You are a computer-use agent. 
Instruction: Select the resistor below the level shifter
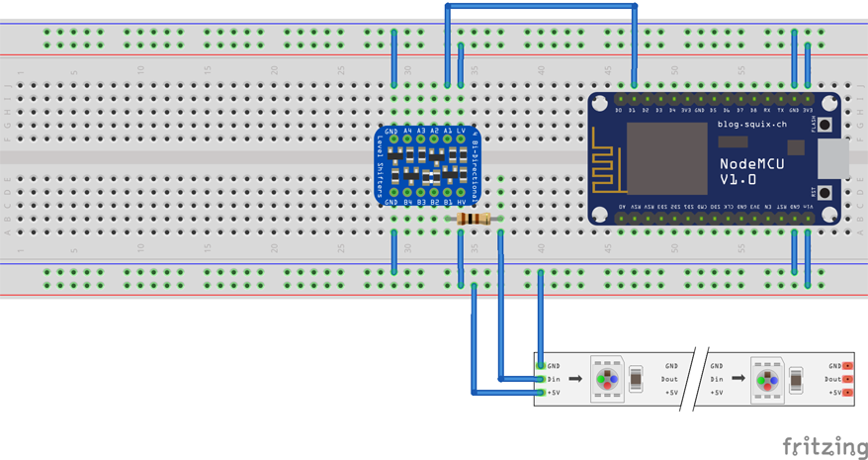(474, 219)
